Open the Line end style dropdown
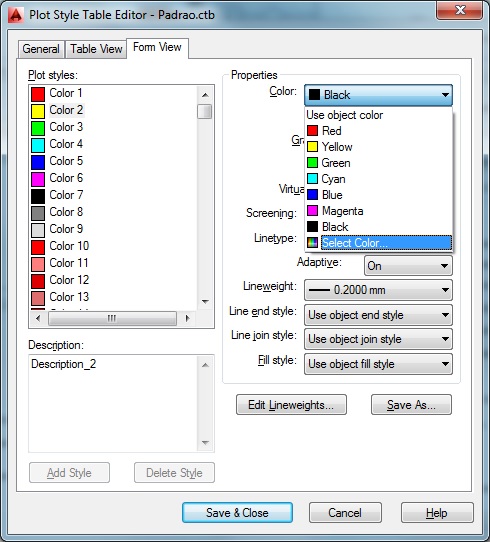The height and width of the screenshot is (542, 490). (x=378, y=315)
